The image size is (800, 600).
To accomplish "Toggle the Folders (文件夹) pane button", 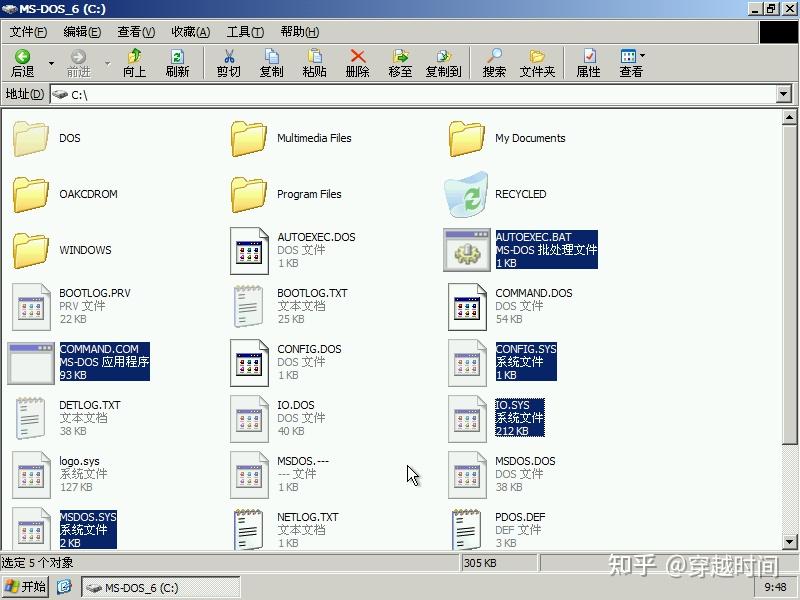I will tap(537, 63).
